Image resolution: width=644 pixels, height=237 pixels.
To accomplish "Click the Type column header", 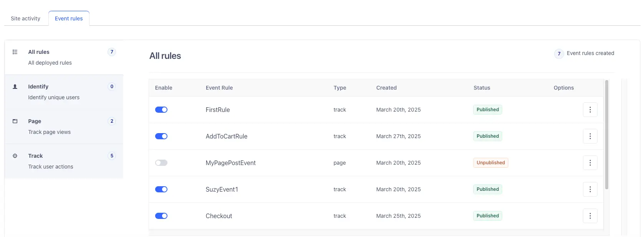I will (x=340, y=88).
